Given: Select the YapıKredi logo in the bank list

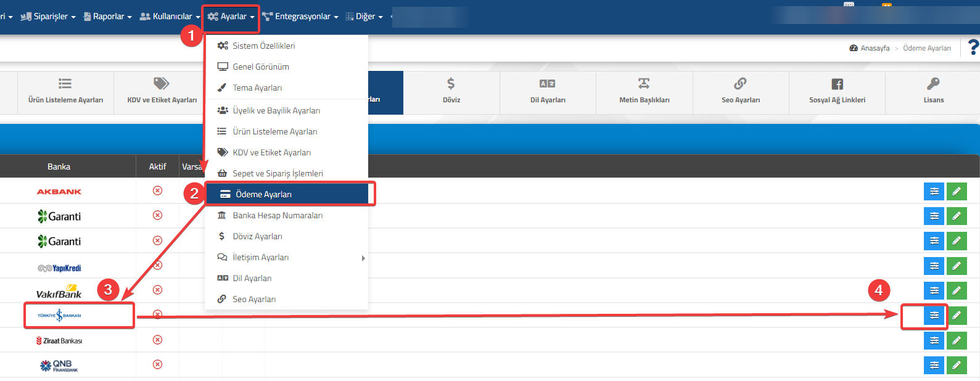Looking at the screenshot, I should (x=59, y=268).
